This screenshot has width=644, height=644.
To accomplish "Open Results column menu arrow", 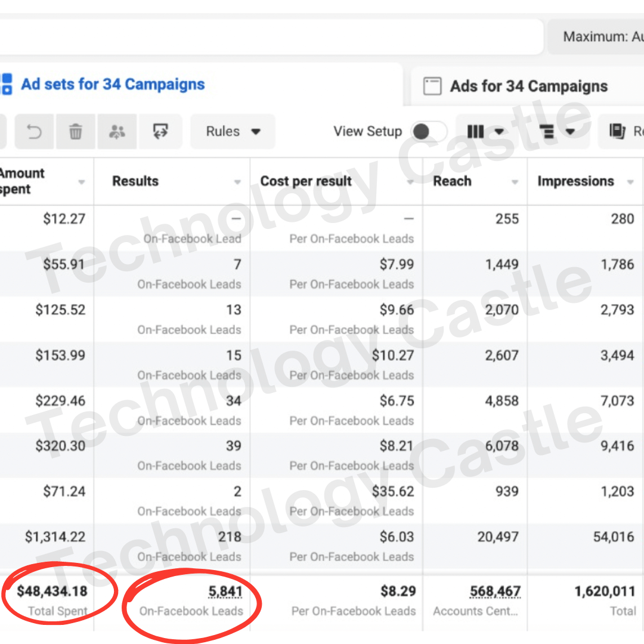I will coord(237,182).
